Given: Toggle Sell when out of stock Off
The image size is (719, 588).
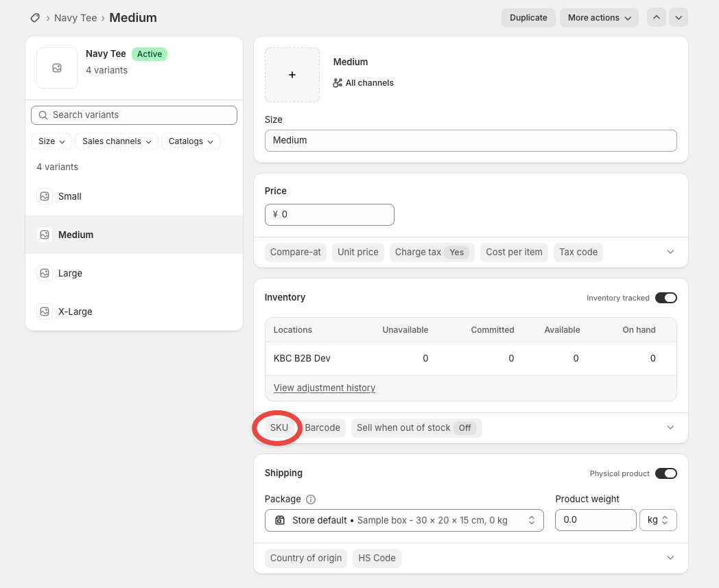Looking at the screenshot, I should pyautogui.click(x=416, y=428).
